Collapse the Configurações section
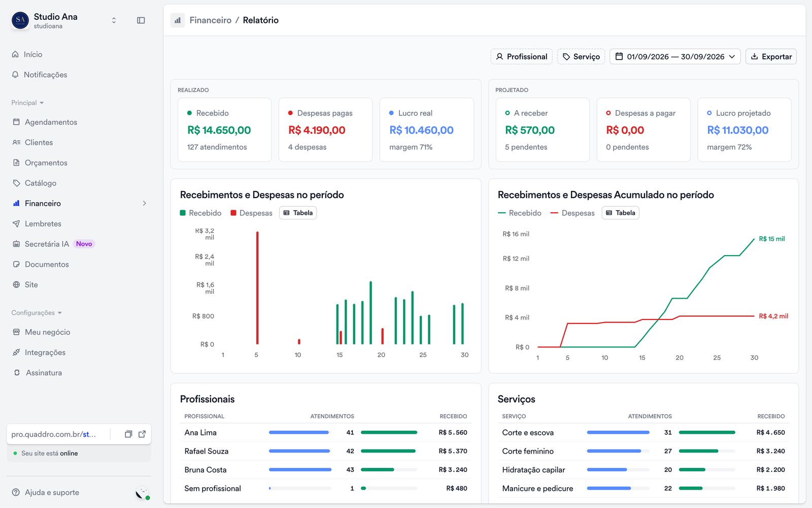Screen dimensions: 812x508 pyautogui.click(x=37, y=312)
